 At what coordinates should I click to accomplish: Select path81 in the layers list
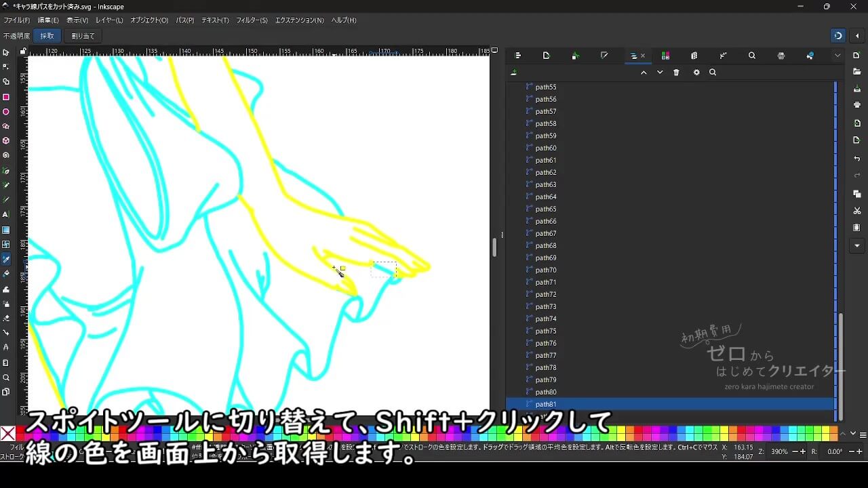pyautogui.click(x=546, y=404)
